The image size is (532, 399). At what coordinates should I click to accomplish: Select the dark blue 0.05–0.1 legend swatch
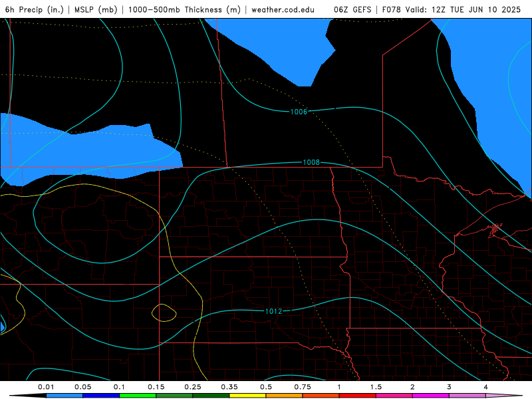pyautogui.click(x=101, y=396)
